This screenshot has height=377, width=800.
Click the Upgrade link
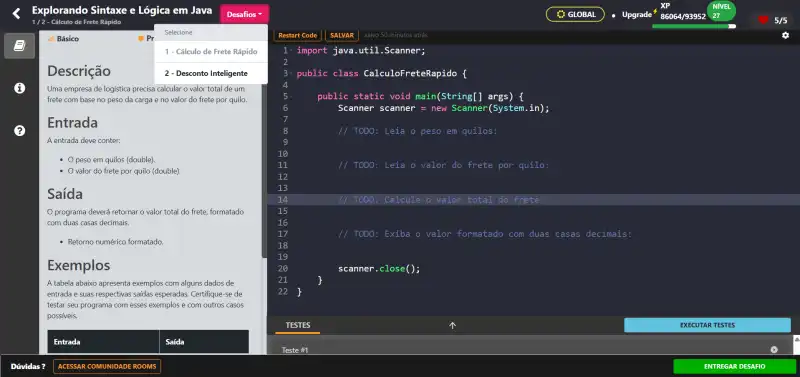[636, 15]
